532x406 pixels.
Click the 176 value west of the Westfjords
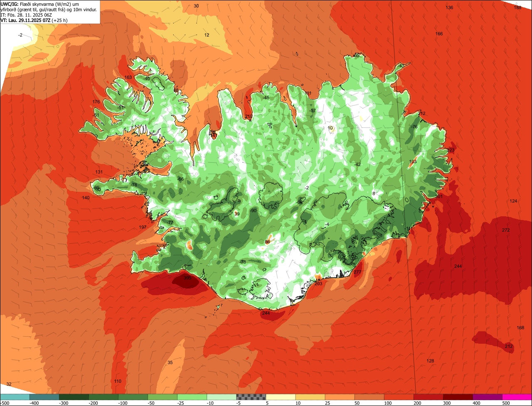point(96,102)
